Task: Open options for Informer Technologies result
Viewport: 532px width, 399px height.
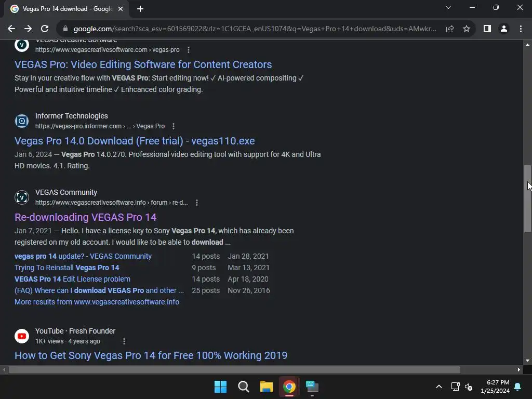Action: point(174,126)
